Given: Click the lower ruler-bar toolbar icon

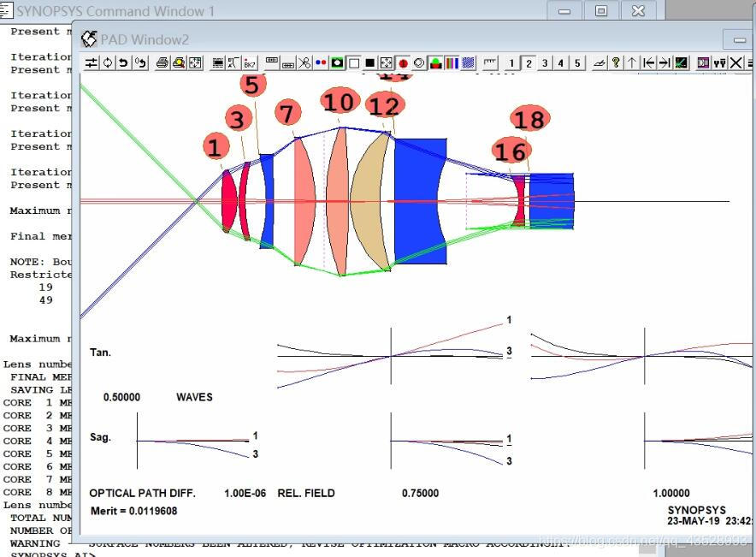Looking at the screenshot, I should (x=288, y=62).
